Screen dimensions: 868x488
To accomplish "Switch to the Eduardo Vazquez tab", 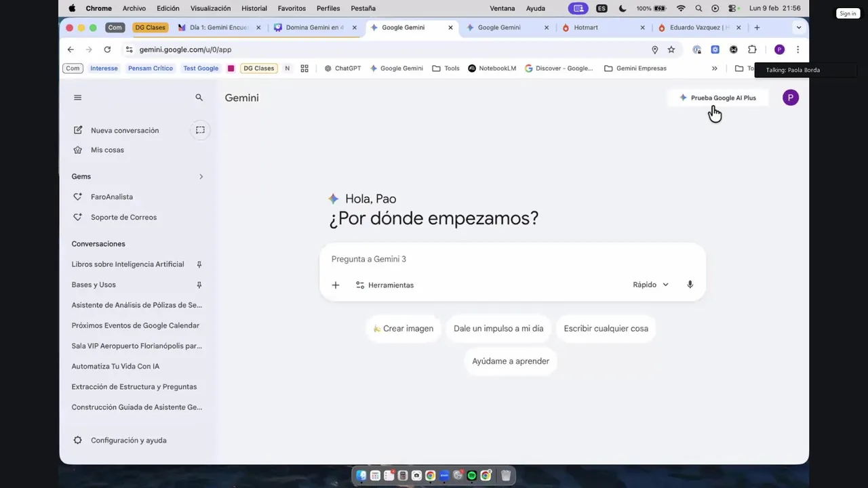I will tap(699, 28).
